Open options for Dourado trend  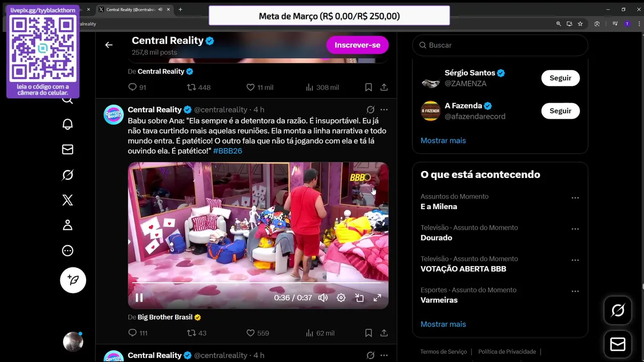(575, 229)
